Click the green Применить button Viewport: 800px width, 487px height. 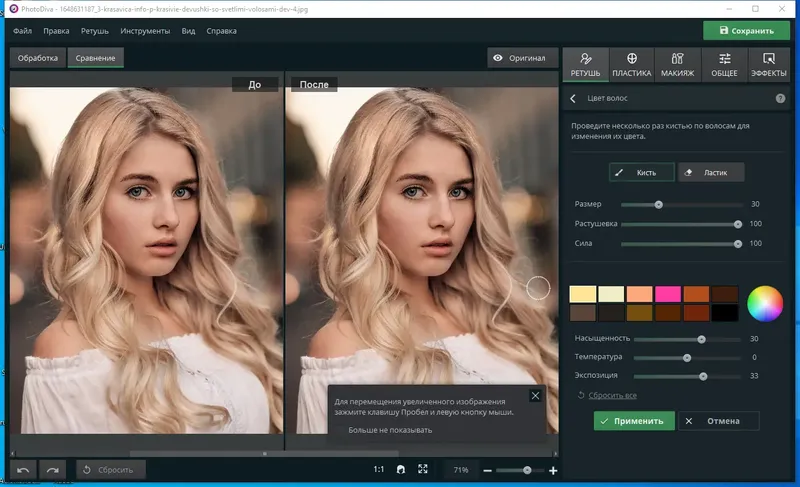633,421
